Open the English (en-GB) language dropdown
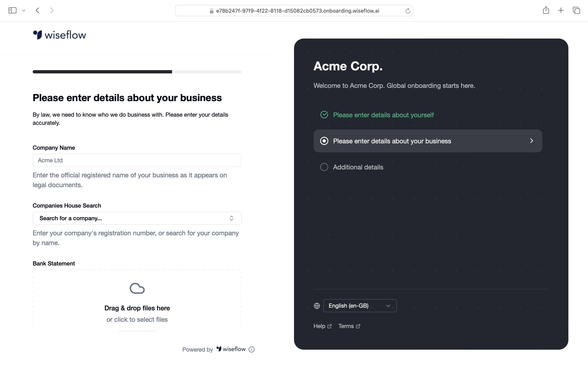Screen dimensions: 588x367 tap(359, 306)
